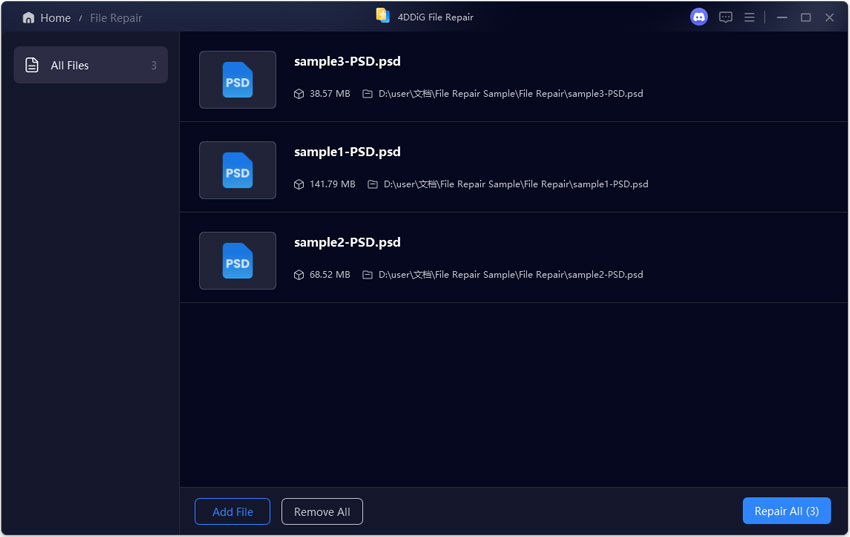Click folder icon for sample1-PSD.psd path
The height and width of the screenshot is (537, 850).
[x=372, y=184]
